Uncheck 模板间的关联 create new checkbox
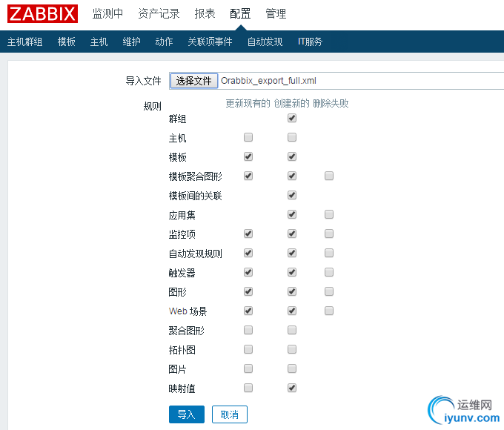 click(x=292, y=195)
